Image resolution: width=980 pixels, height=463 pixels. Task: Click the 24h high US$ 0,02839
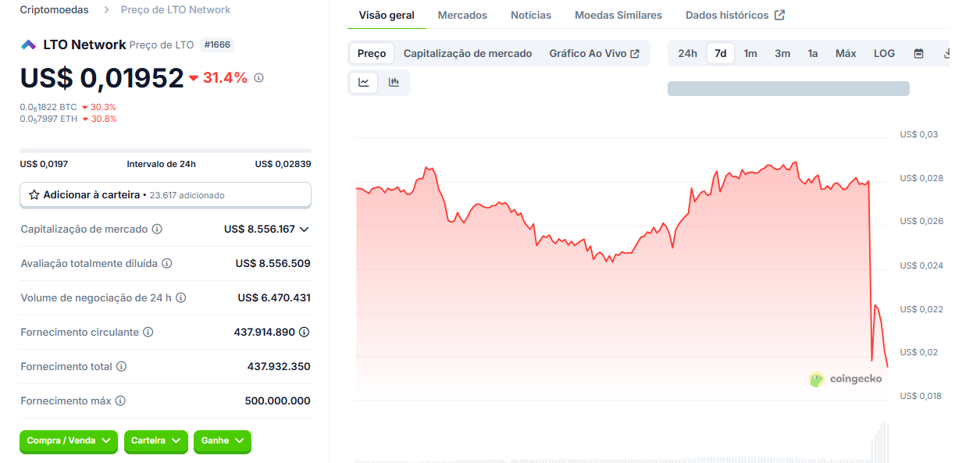283,164
